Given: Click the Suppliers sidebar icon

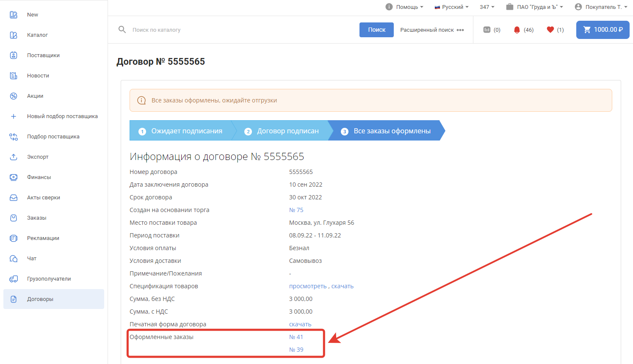Looking at the screenshot, I should click(x=14, y=55).
